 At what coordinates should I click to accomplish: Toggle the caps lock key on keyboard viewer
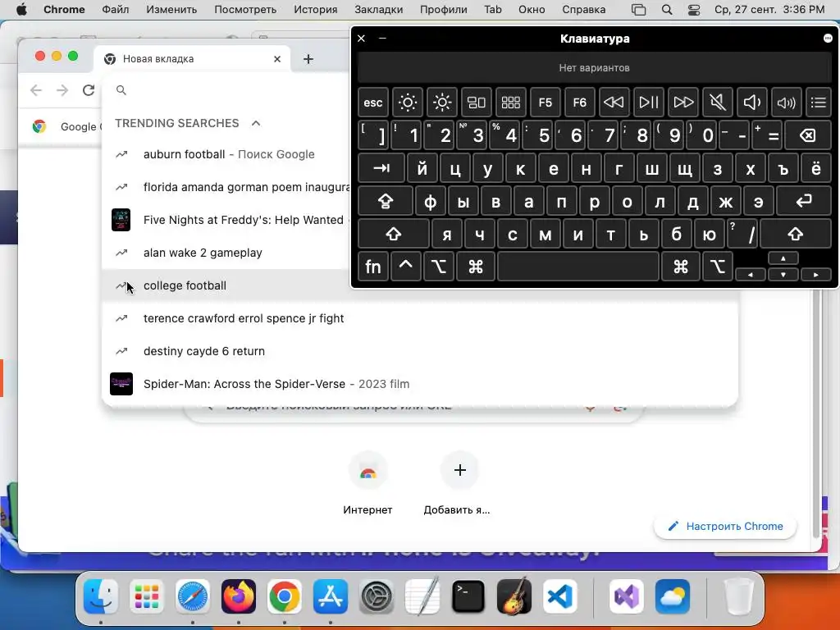[x=386, y=202]
